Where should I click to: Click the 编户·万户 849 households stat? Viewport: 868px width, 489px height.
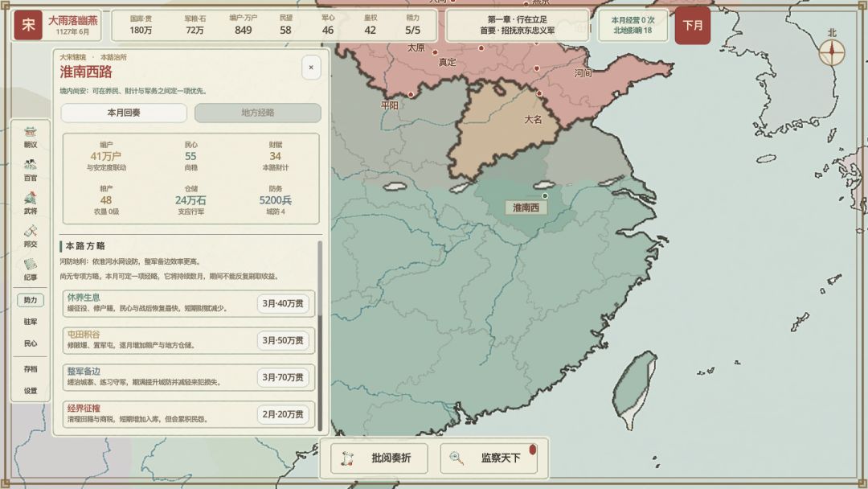coord(243,25)
